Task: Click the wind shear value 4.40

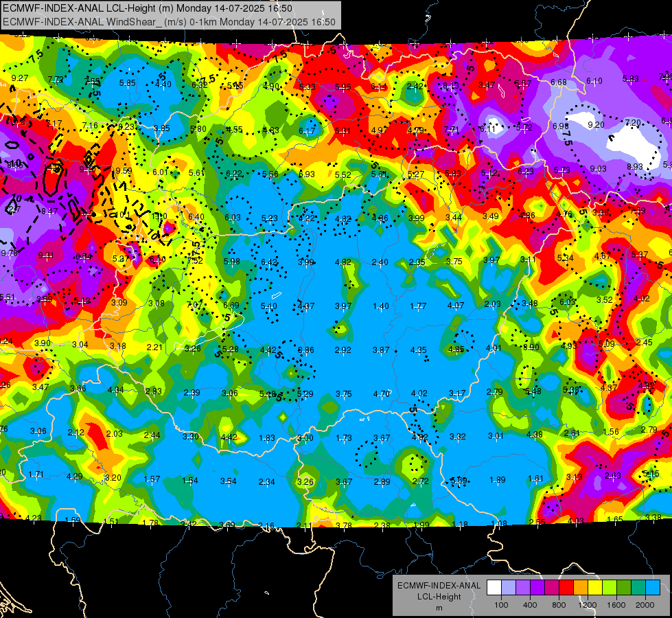Action: click(x=163, y=84)
